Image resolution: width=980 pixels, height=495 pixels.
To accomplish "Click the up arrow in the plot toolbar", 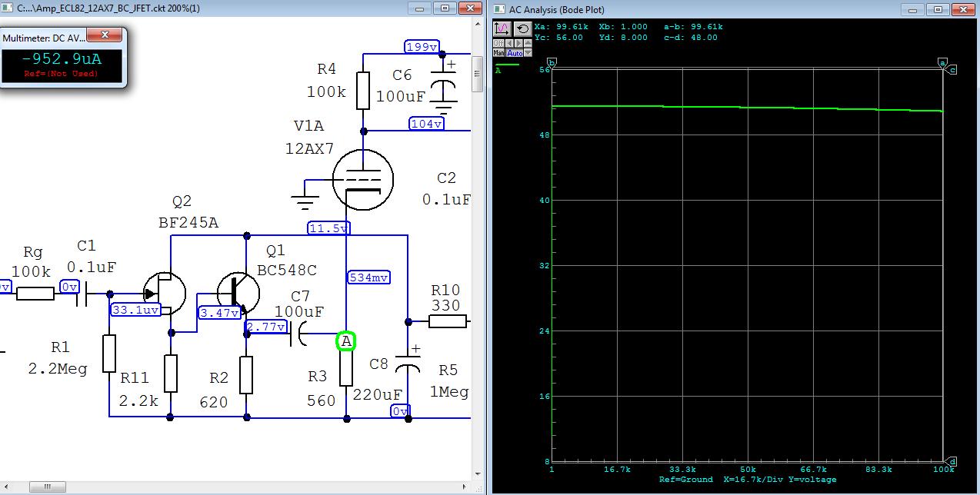I will pyautogui.click(x=528, y=43).
